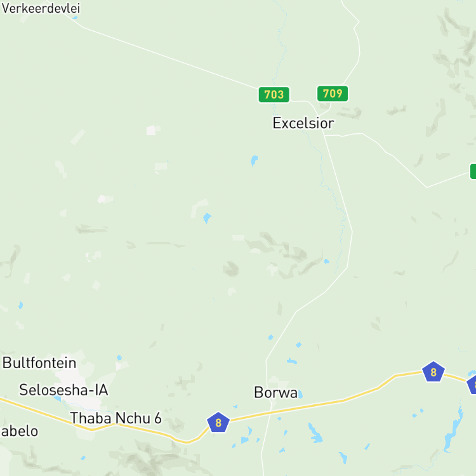Click the blue pond in the map center

(x=207, y=218)
